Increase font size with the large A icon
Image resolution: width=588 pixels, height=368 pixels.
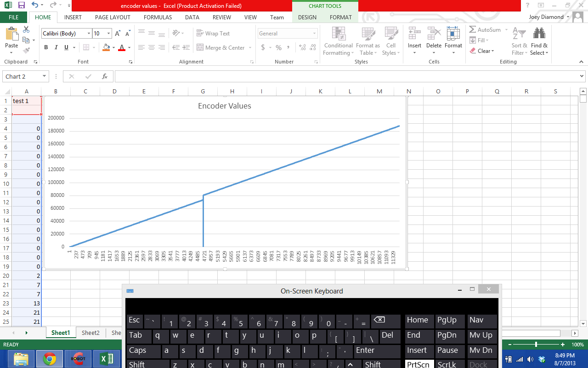[118, 34]
